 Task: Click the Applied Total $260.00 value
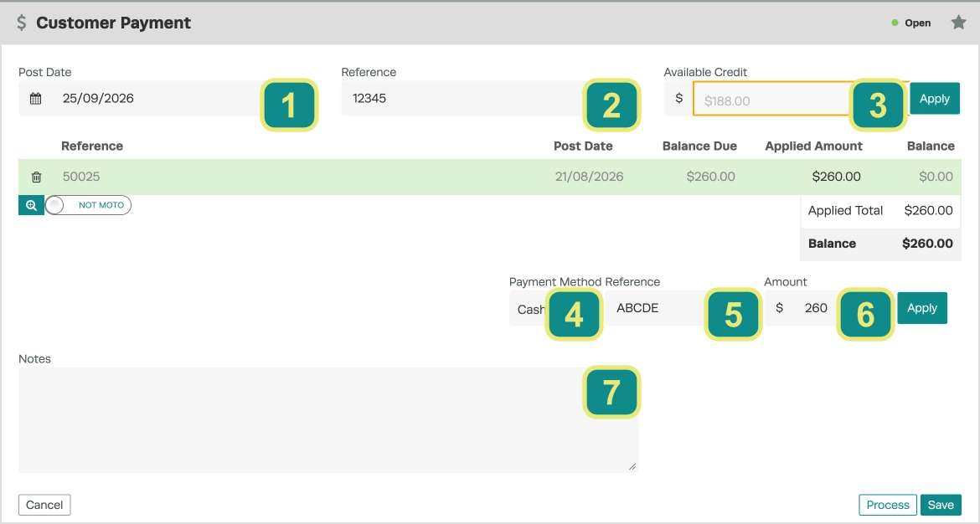point(928,210)
